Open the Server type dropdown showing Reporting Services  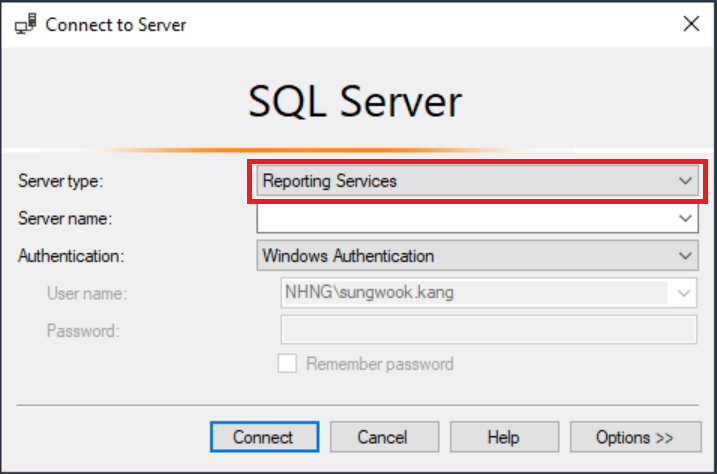(477, 181)
